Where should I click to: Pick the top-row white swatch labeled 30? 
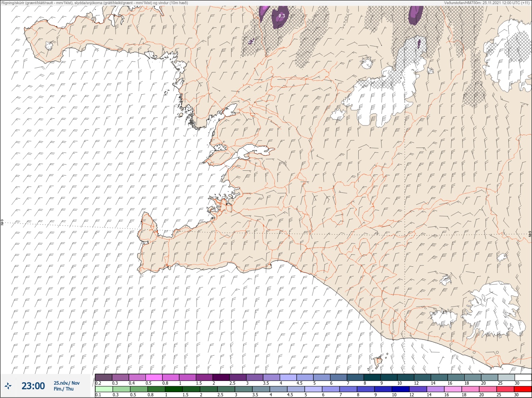pos(522,377)
